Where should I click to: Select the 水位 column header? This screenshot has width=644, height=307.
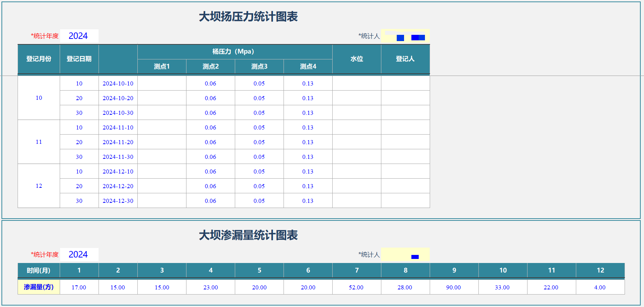click(x=356, y=59)
